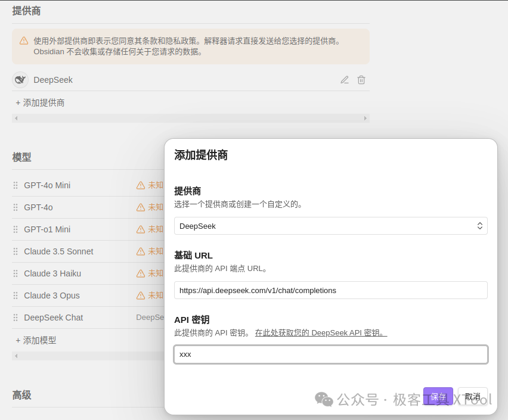
Task: Click 添加提供商 to add a new provider
Action: (41, 102)
